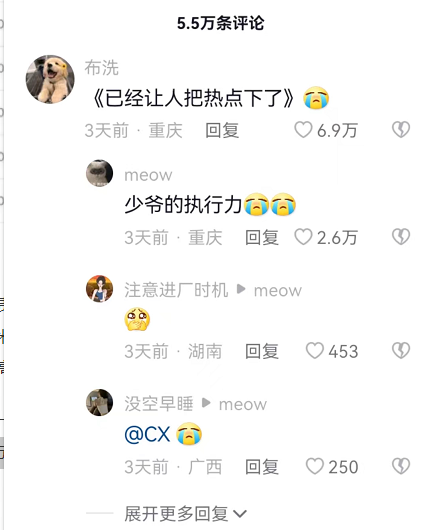Open the @CX mention link
The height and width of the screenshot is (530, 432).
pos(147,434)
